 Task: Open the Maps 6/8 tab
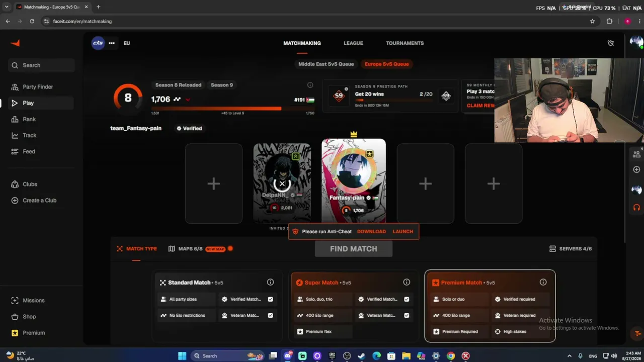[x=186, y=249]
